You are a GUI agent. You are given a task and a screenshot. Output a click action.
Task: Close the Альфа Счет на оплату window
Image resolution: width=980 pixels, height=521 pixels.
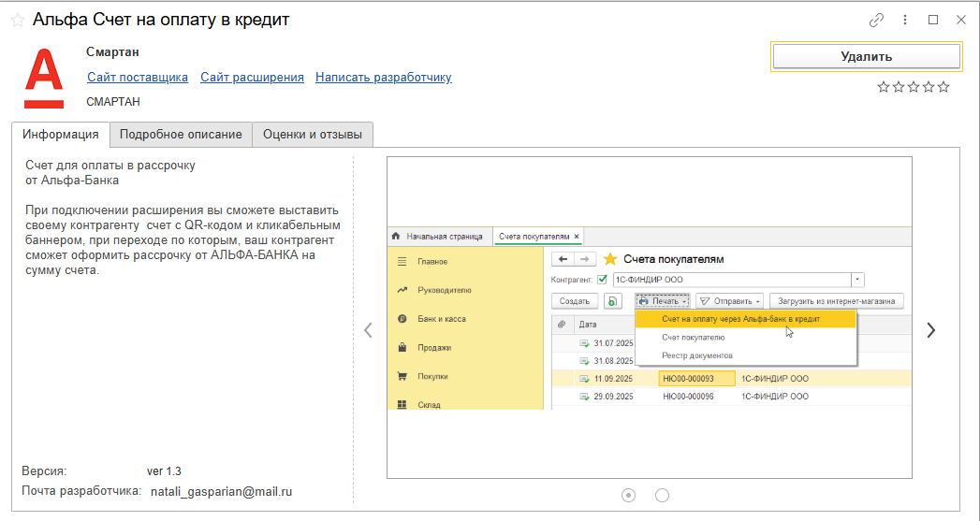pos(961,21)
